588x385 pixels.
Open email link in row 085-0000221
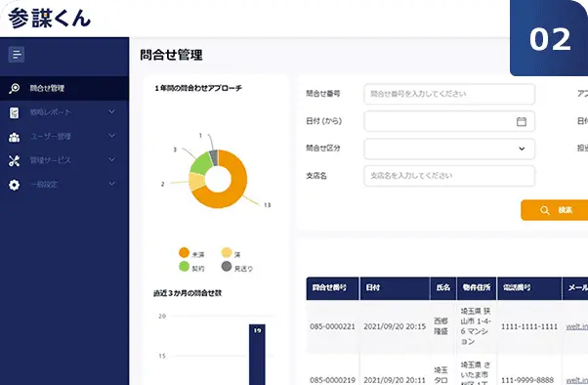[x=576, y=326]
